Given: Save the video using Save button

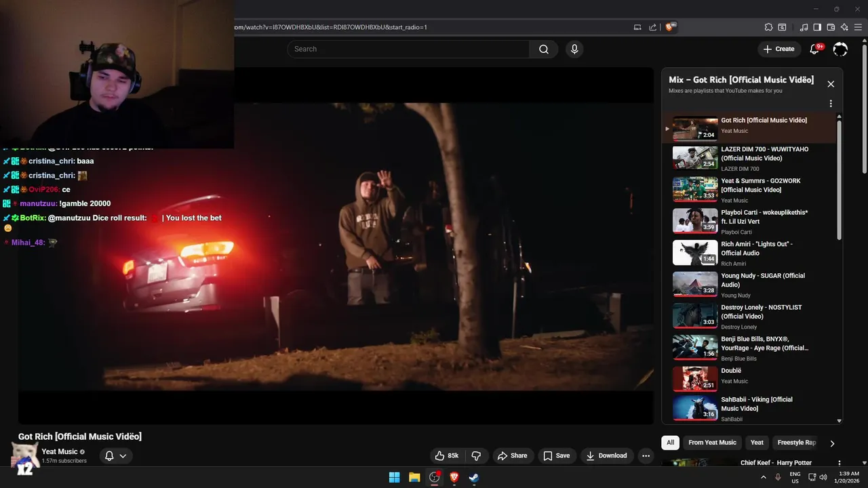Looking at the screenshot, I should point(556,455).
